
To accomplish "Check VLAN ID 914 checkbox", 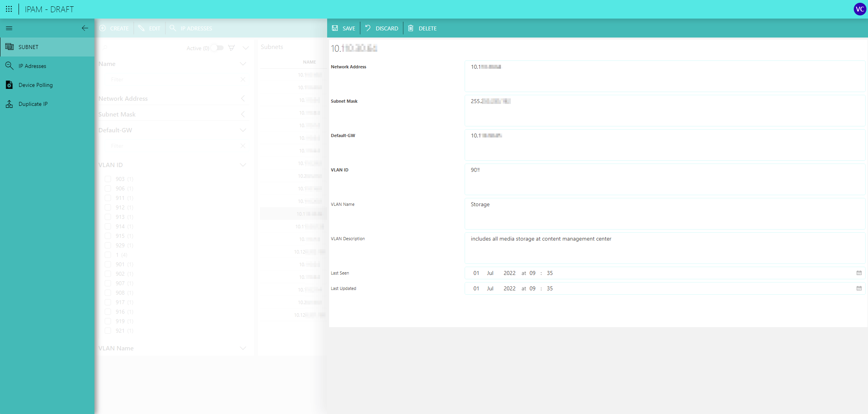I will pyautogui.click(x=108, y=226).
